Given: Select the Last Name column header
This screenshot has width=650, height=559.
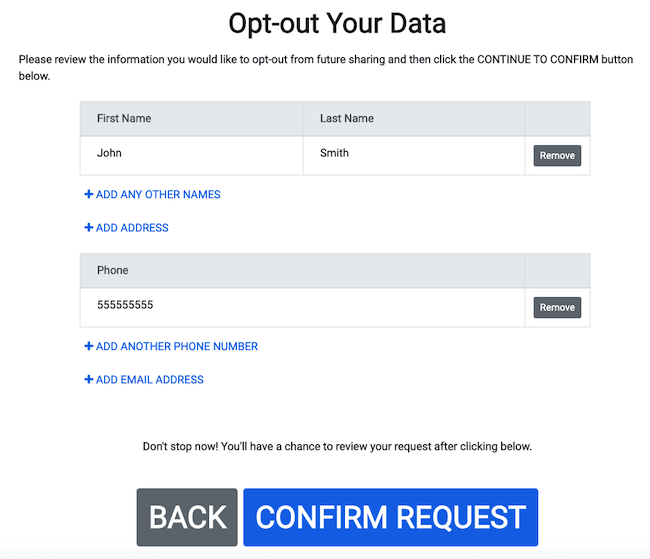Looking at the screenshot, I should [414, 119].
